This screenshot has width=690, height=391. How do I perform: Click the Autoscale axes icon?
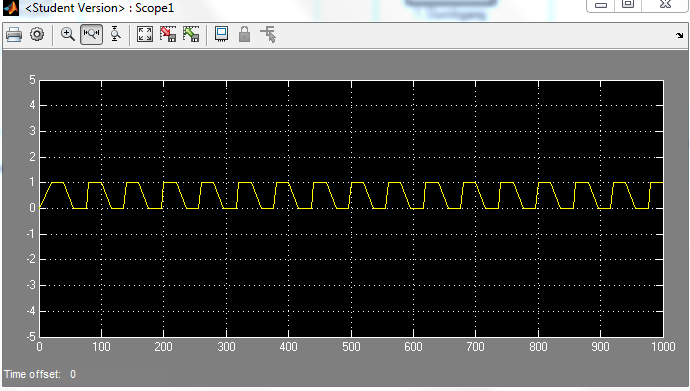click(x=145, y=34)
